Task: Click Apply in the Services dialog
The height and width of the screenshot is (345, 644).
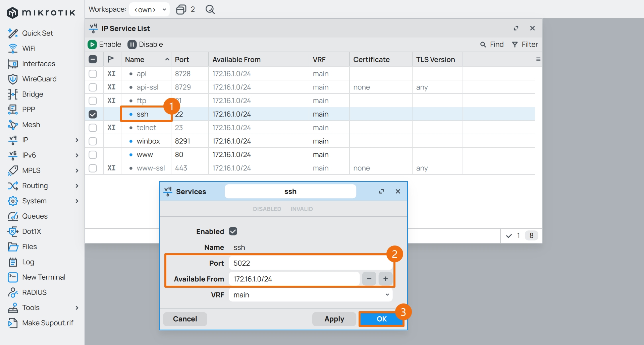Action: click(x=334, y=319)
